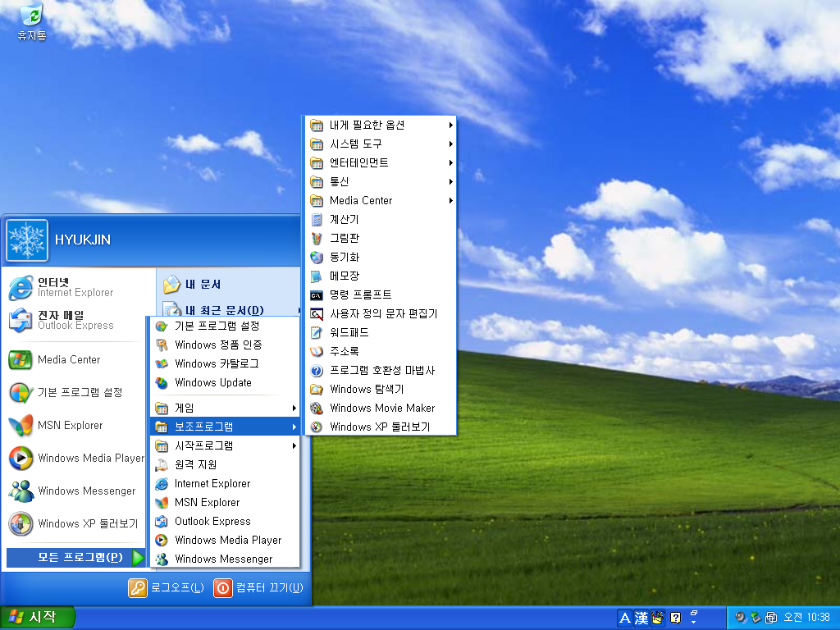Expand 내 최근 문서(D) submenu arrow
Screen dimensions: 840x630
coord(299,310)
